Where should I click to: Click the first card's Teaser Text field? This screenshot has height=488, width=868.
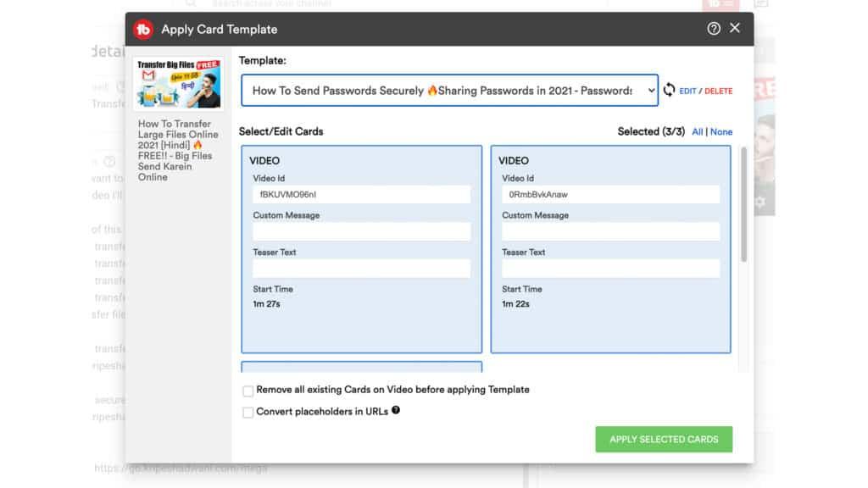361,269
